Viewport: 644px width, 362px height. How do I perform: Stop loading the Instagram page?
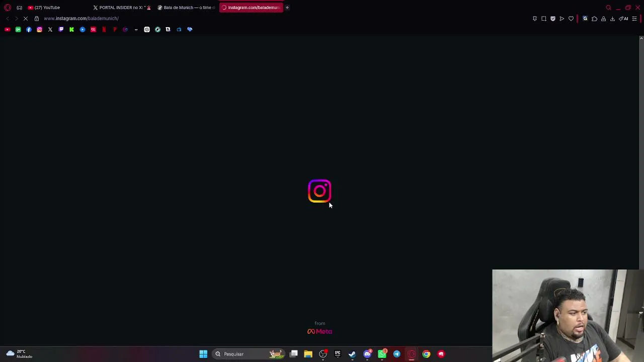26,19
